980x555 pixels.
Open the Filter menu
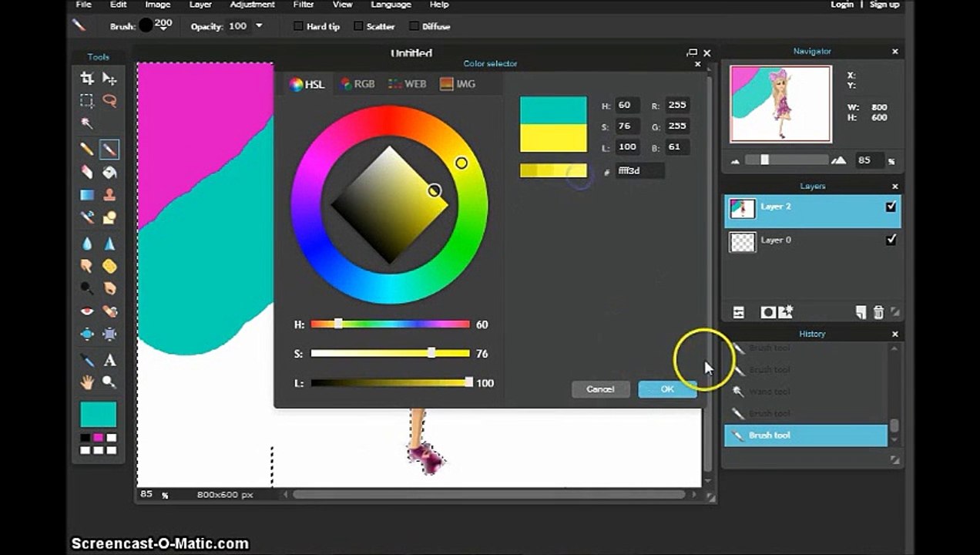tap(304, 5)
